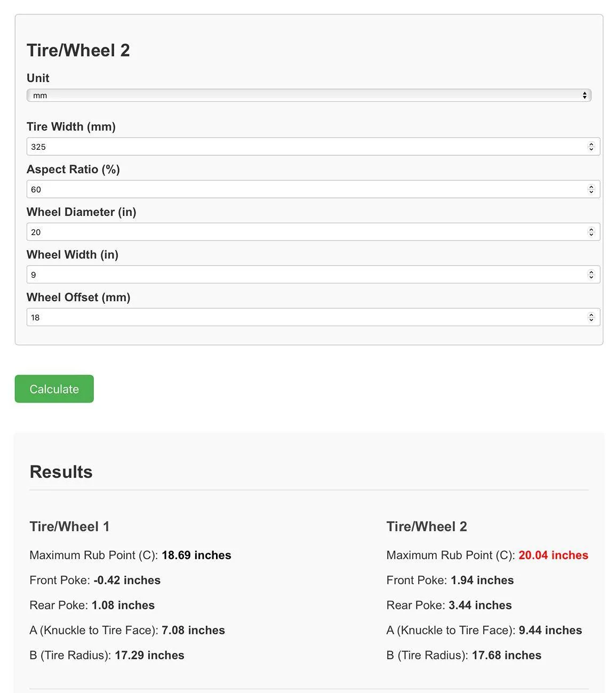616x693 pixels.
Task: Click the Tire/Wheel 1 results heading
Action: [69, 526]
